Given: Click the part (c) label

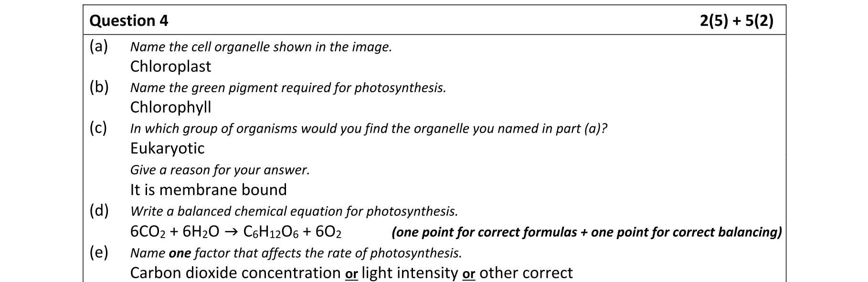Looking at the screenshot, I should point(98,128).
